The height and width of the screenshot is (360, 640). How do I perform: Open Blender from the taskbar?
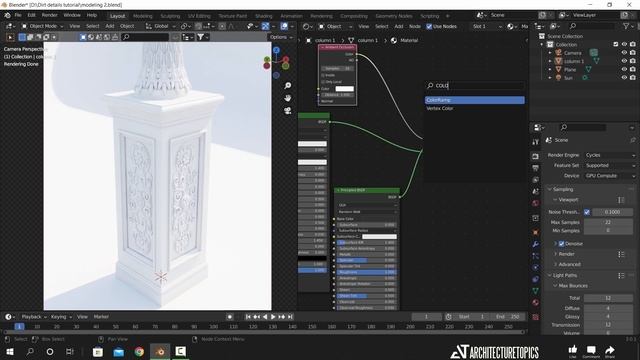pos(160,351)
